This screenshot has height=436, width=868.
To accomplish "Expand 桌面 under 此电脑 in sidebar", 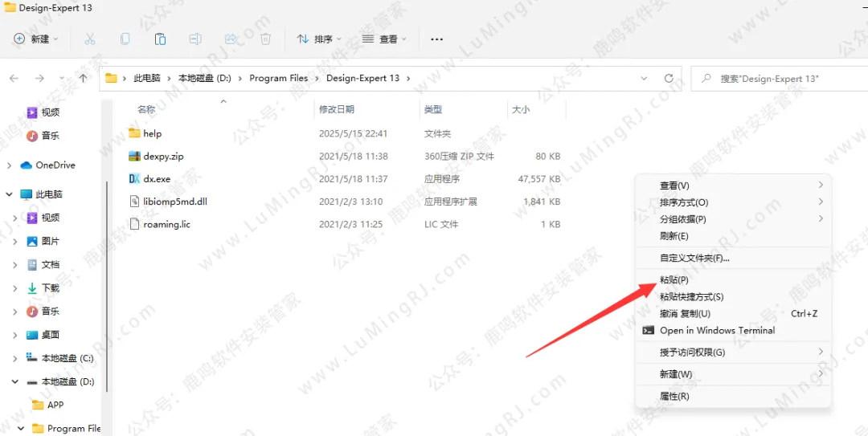I will (15, 335).
